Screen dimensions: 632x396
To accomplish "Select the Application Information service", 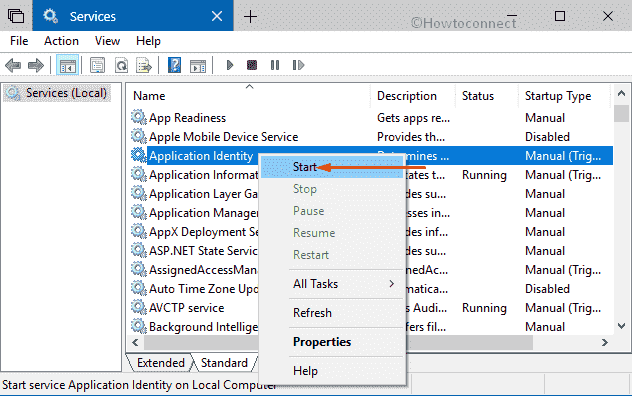I will [204, 175].
